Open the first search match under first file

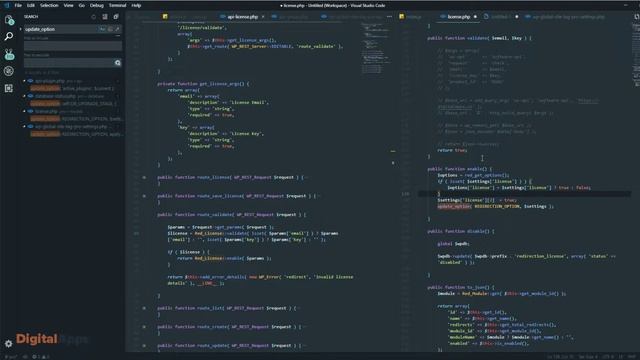pyautogui.click(x=71, y=88)
